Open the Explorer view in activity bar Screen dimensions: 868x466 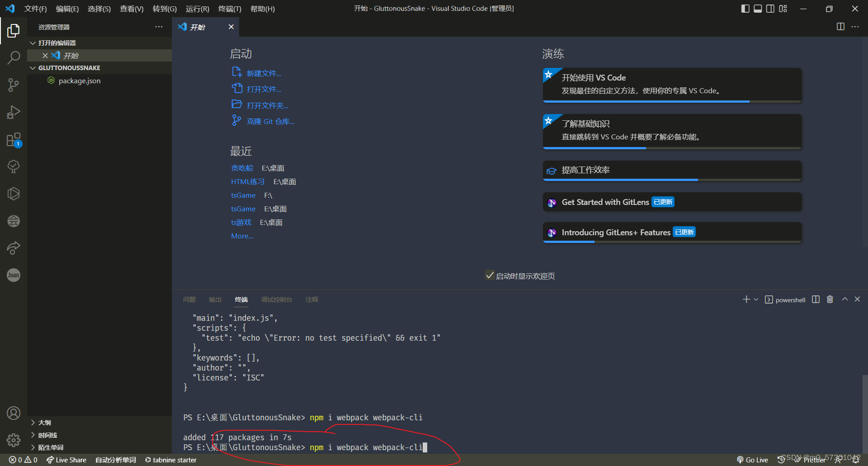(x=14, y=31)
